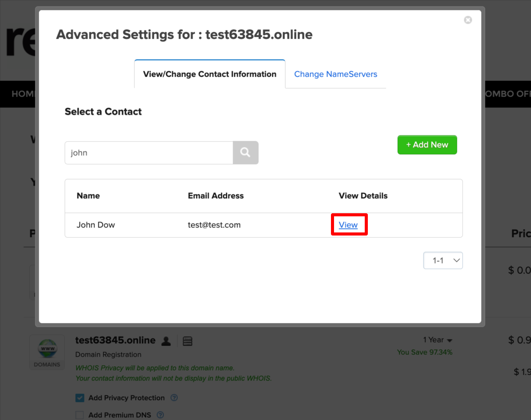Close the Advanced Settings dialog
Image resolution: width=531 pixels, height=420 pixels.
468,20
